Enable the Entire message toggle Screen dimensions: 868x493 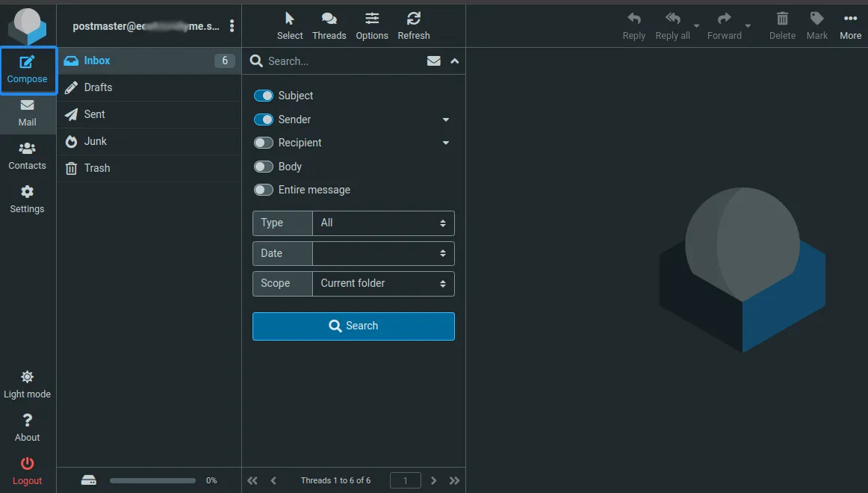tap(264, 190)
